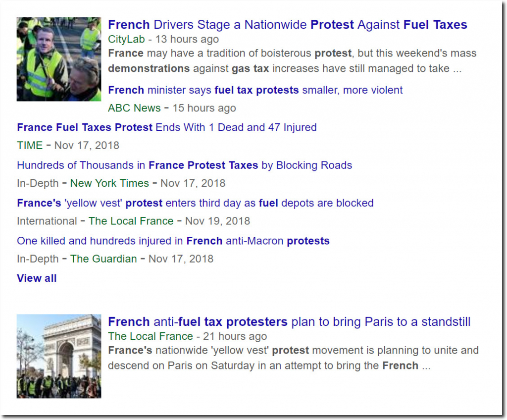Click the International label beside The Local France
The height and width of the screenshot is (420, 507).
point(47,221)
